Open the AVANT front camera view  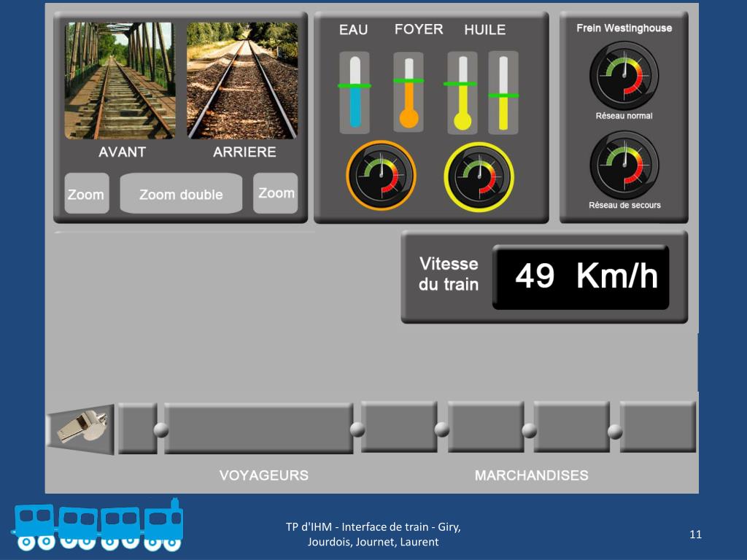pyautogui.click(x=120, y=80)
